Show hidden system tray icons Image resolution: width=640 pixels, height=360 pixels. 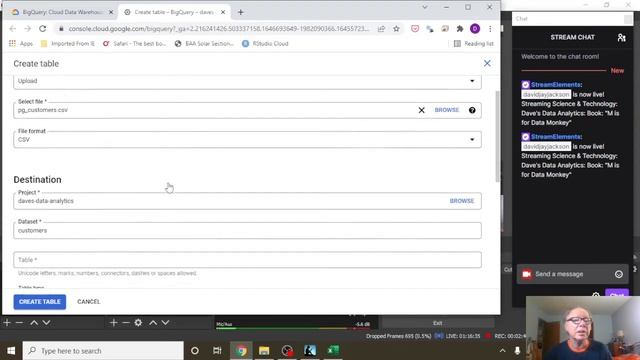click(502, 351)
